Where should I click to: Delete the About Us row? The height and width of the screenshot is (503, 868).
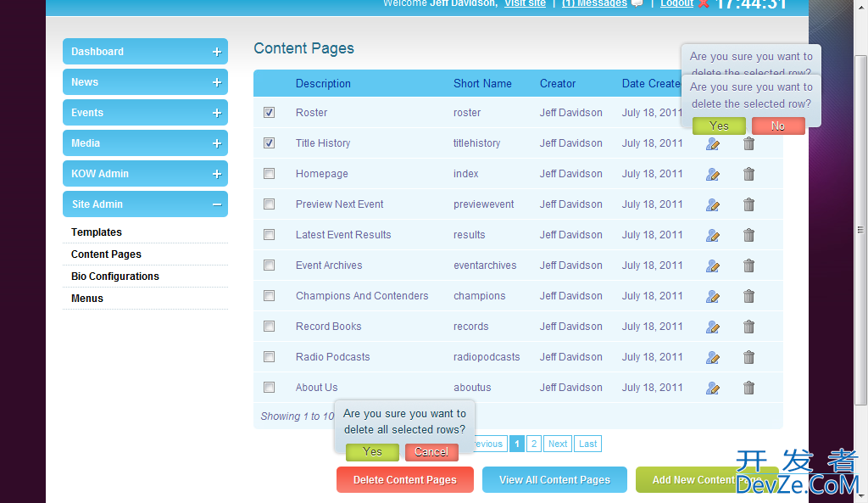click(748, 388)
